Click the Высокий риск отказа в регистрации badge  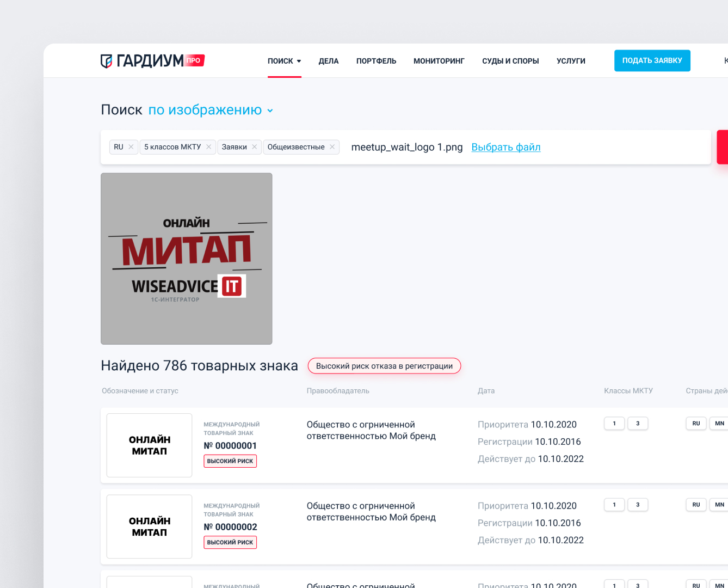pyautogui.click(x=384, y=366)
